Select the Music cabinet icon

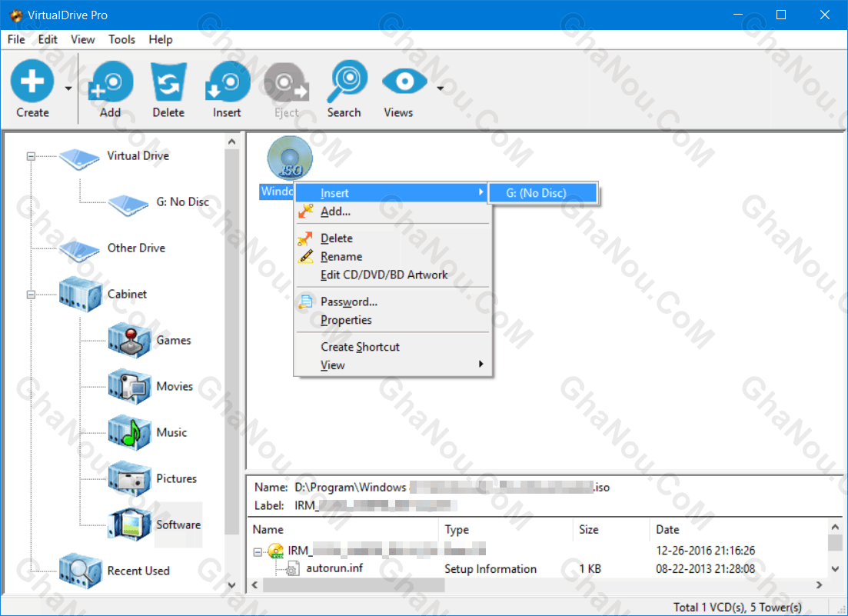tap(129, 433)
